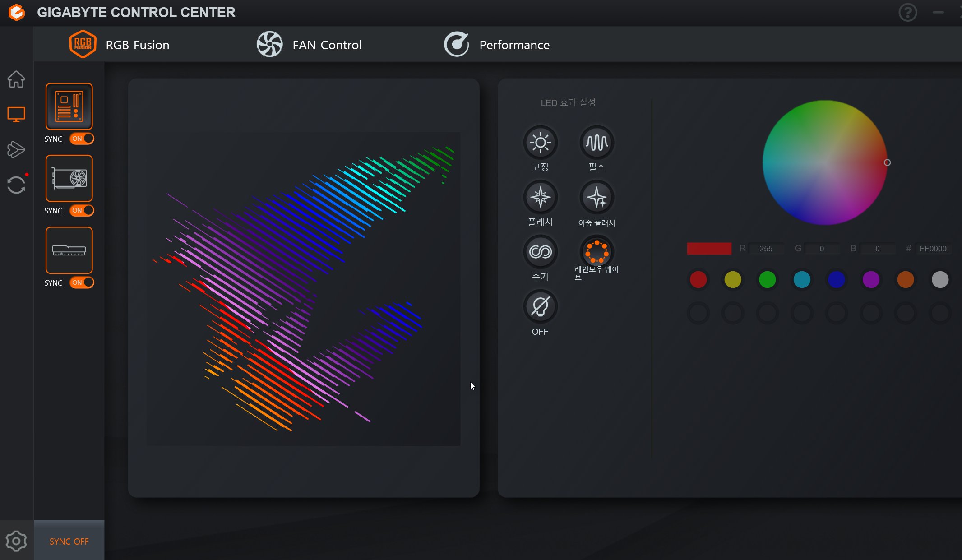The height and width of the screenshot is (560, 962).
Task: Click the hex color code field
Action: (x=933, y=249)
